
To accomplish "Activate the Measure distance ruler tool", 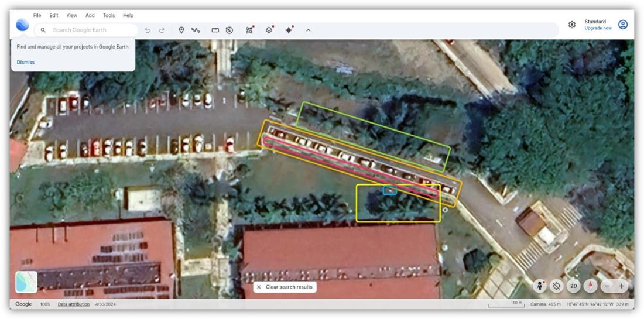I will pyautogui.click(x=215, y=30).
